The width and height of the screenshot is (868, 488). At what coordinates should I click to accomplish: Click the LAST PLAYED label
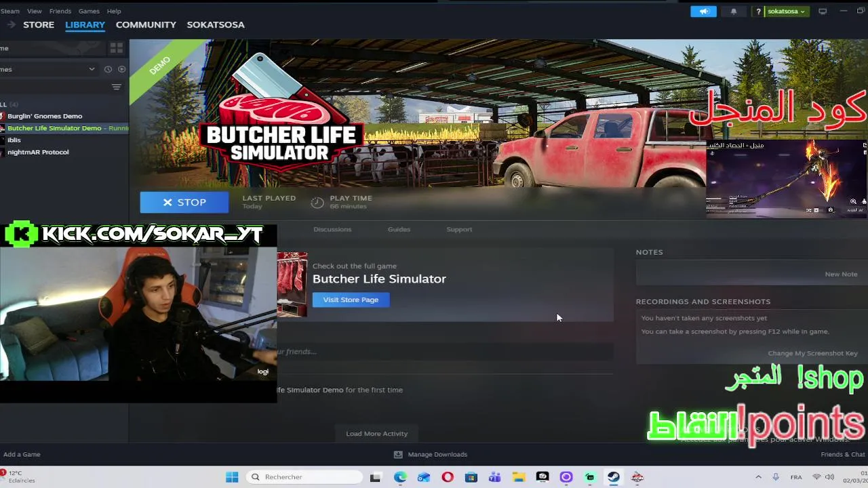[x=269, y=198]
